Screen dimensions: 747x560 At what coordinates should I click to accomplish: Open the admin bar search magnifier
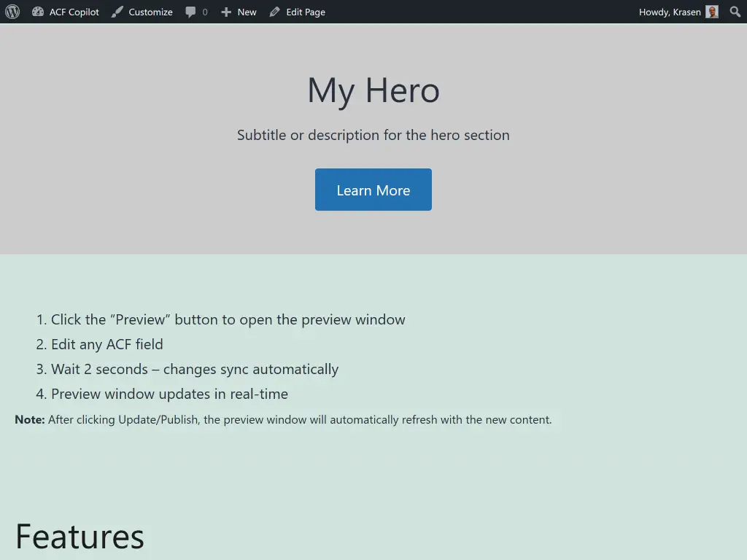click(735, 12)
